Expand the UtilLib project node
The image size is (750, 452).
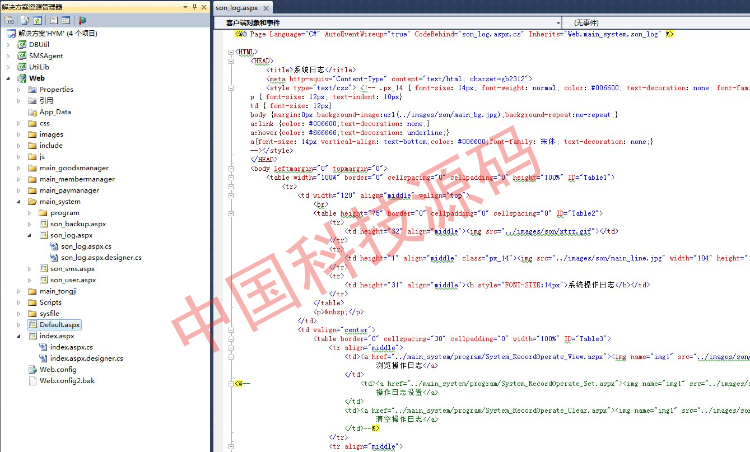[x=8, y=67]
